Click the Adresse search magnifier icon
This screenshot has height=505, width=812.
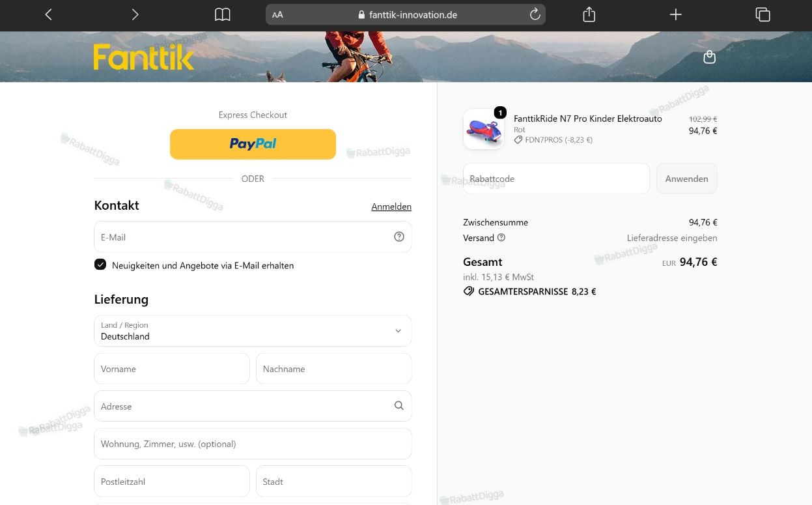[x=399, y=405]
